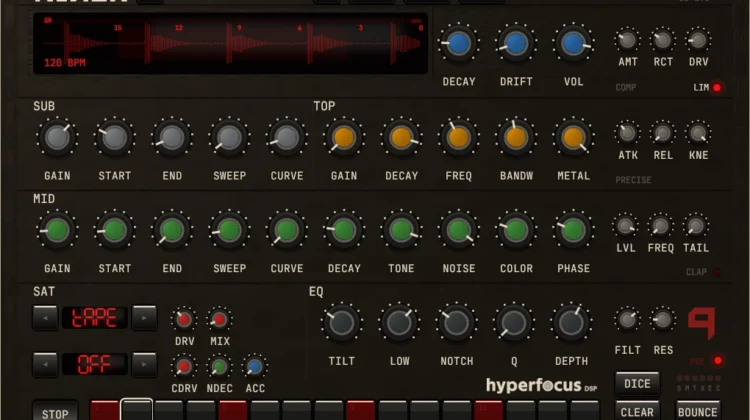Toggle sequencer step 1 pad
The image size is (750, 420).
pos(104,411)
